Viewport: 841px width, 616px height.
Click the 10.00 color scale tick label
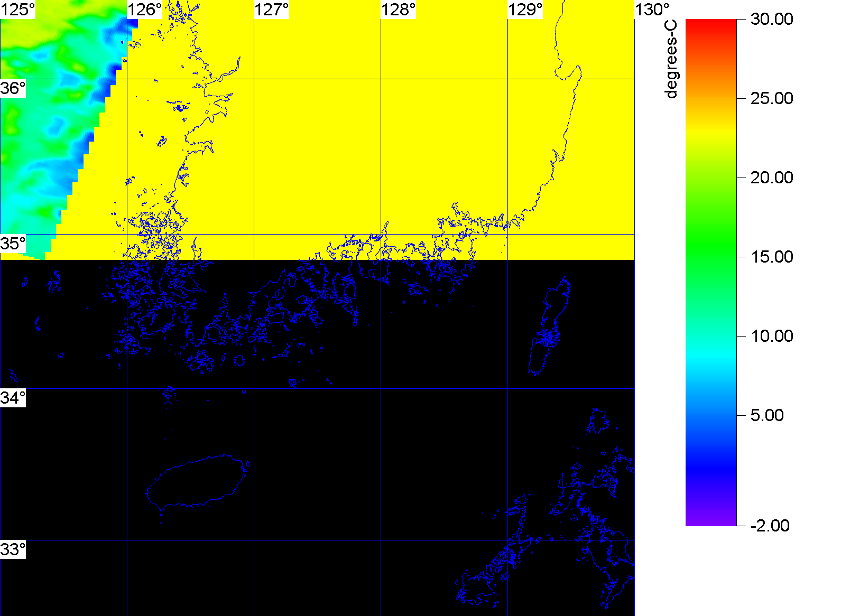coord(772,336)
